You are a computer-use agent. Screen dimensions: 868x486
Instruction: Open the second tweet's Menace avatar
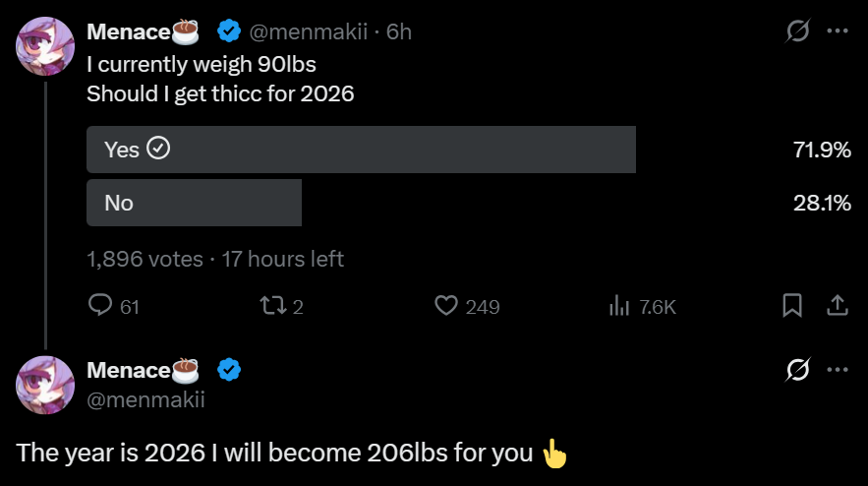45,385
